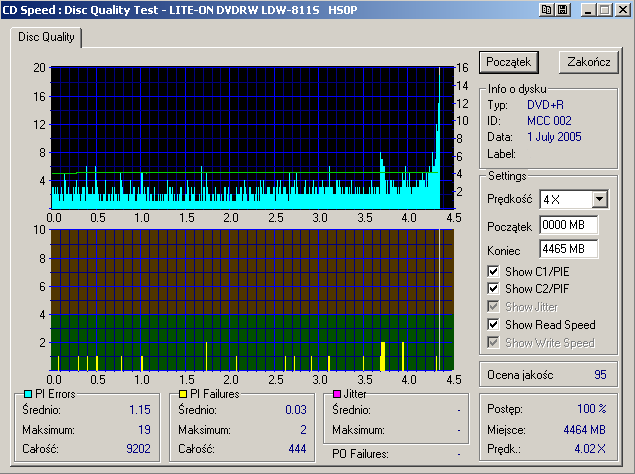The width and height of the screenshot is (635, 474).
Task: Click the save floppy disk icon
Action: click(563, 10)
